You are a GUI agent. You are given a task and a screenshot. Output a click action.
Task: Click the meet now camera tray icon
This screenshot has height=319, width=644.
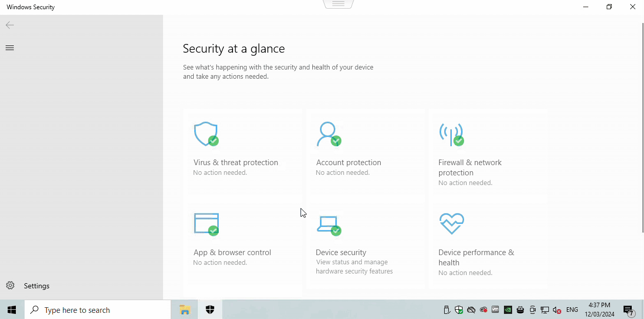coord(533,310)
